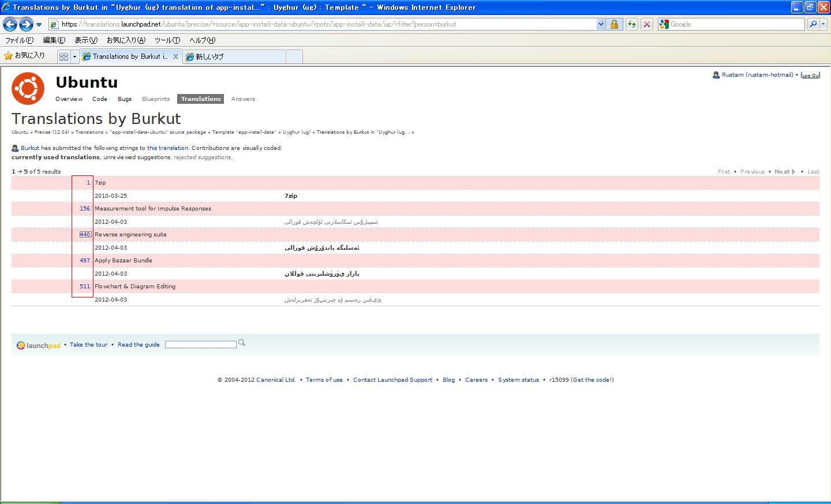831x504 pixels.
Task: Open the ヘルプ(H) menu
Action: [x=203, y=40]
